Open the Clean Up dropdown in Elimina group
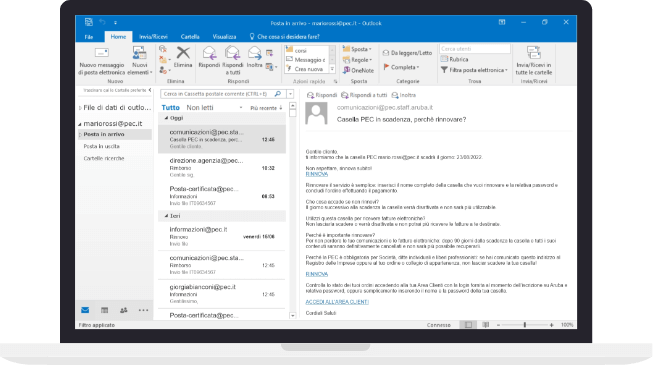The image size is (653, 365). click(x=164, y=60)
